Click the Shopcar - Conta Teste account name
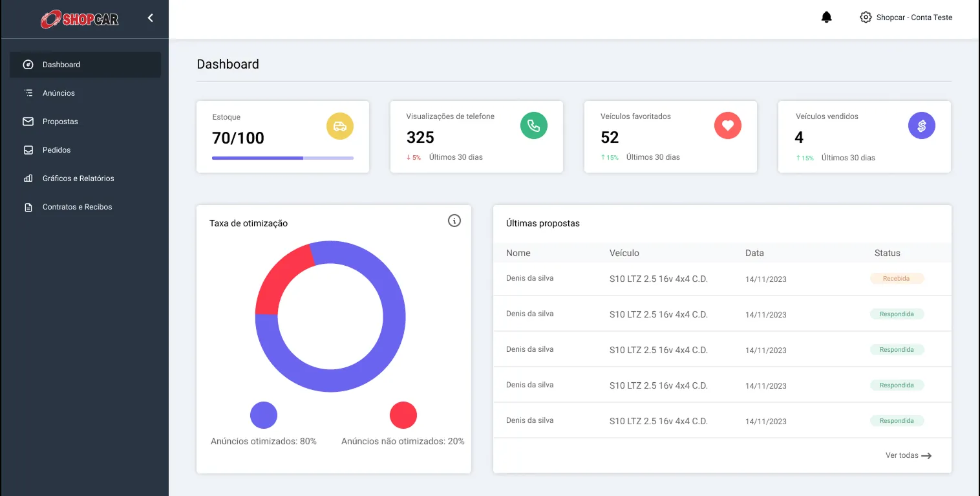The height and width of the screenshot is (496, 980). [914, 17]
